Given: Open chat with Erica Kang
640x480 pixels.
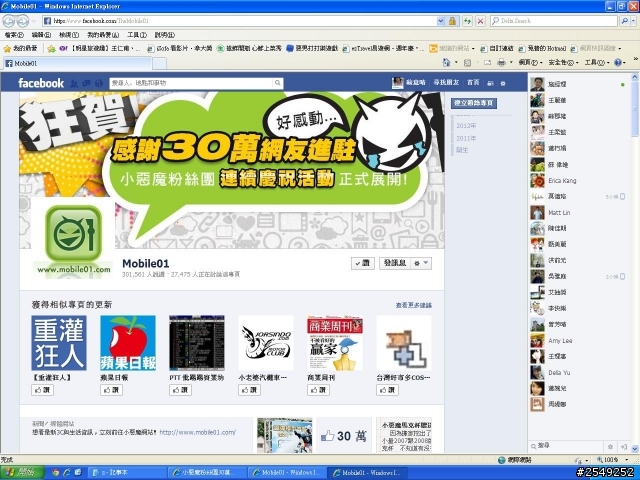Looking at the screenshot, I should (578, 180).
